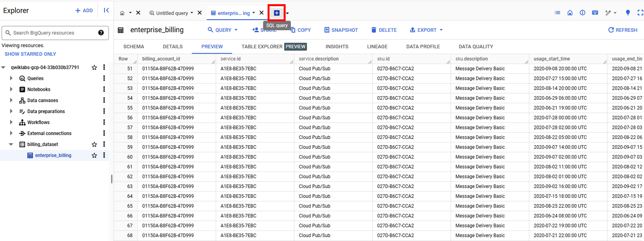The image size is (644, 241).
Task: Open more actions for billing_dataset
Action: point(104,144)
